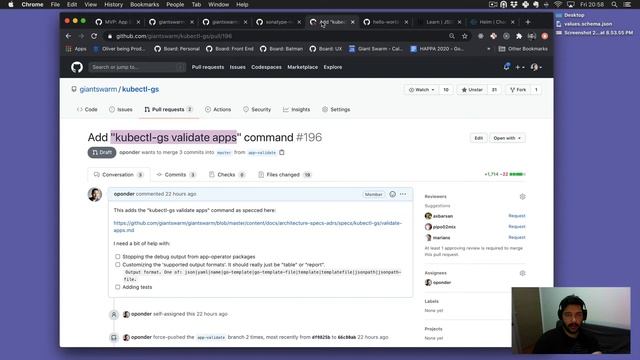Image resolution: width=640 pixels, height=360 pixels.
Task: Focus the GitHub search field
Action: [137, 67]
